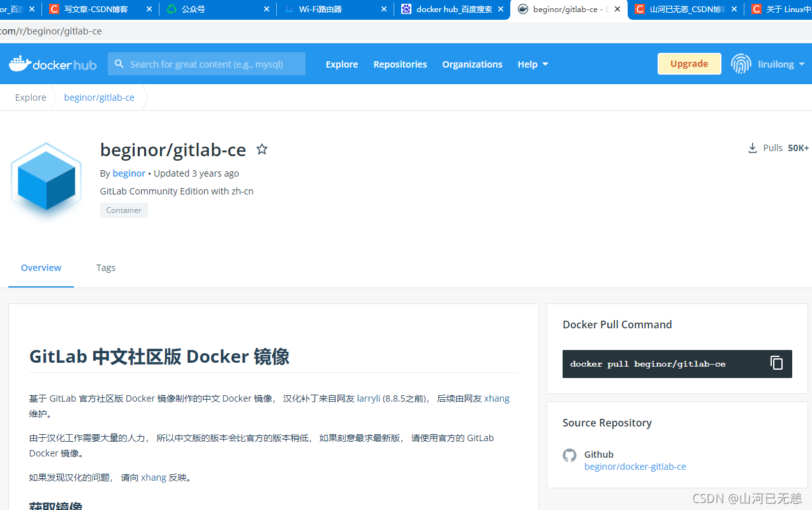Switch to the 写文章-CSDN博客 tab
The height and width of the screenshot is (510, 812).
[x=96, y=9]
